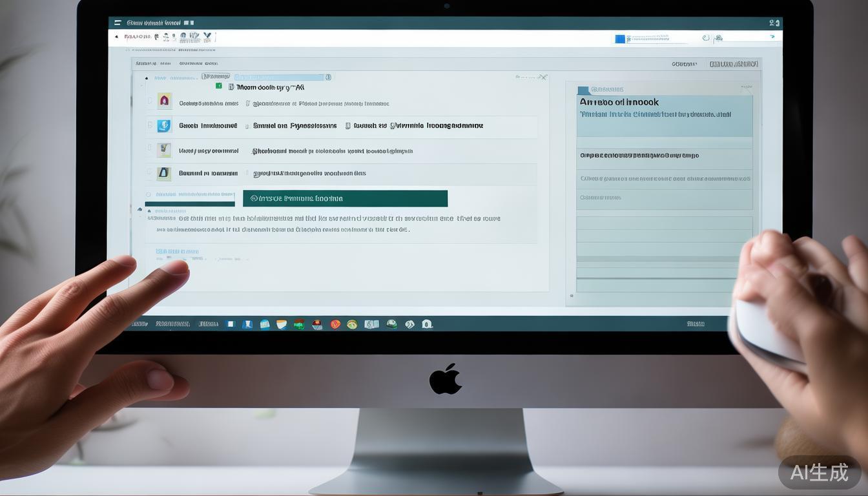Select the radio button below the list rows
The height and width of the screenshot is (496, 868).
click(x=149, y=194)
